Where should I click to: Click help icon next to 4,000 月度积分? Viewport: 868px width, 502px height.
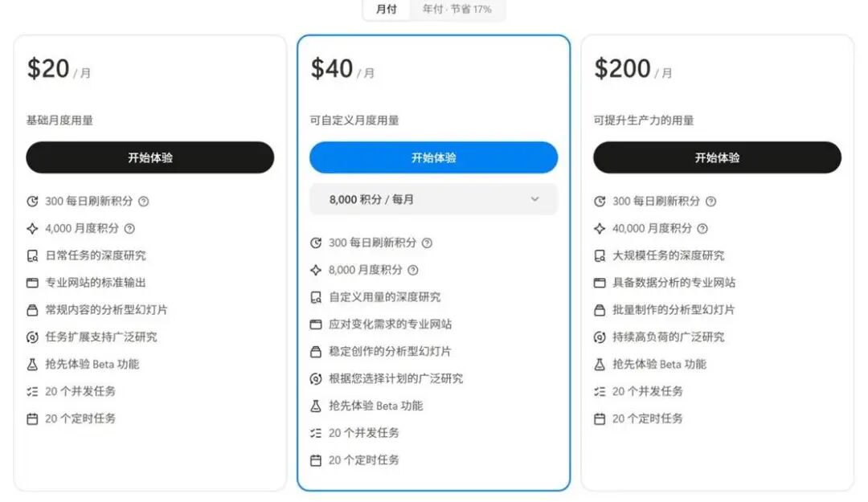130,229
